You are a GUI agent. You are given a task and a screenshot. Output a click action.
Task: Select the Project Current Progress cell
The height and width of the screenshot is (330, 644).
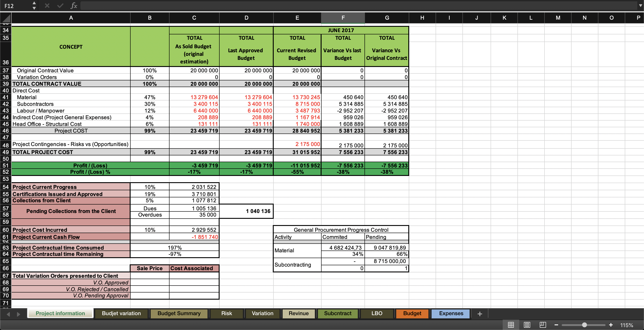pos(71,187)
